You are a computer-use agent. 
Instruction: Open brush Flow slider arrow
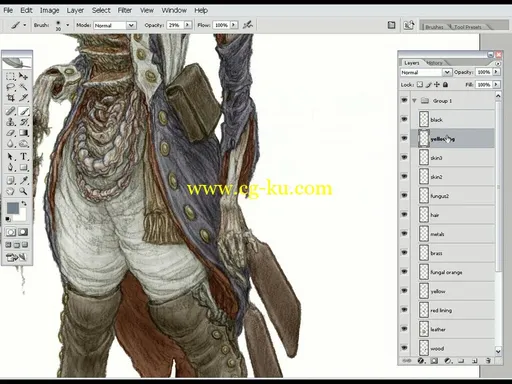(x=234, y=25)
